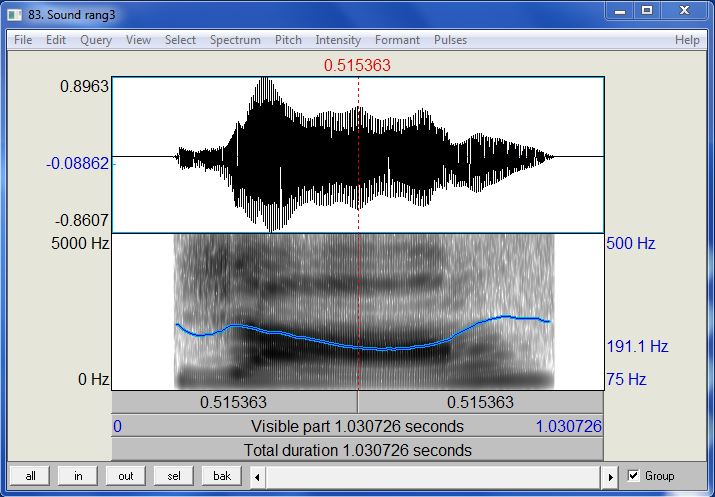Click the horizontal scrollbar track
The width and height of the screenshot is (715, 497).
click(x=433, y=477)
